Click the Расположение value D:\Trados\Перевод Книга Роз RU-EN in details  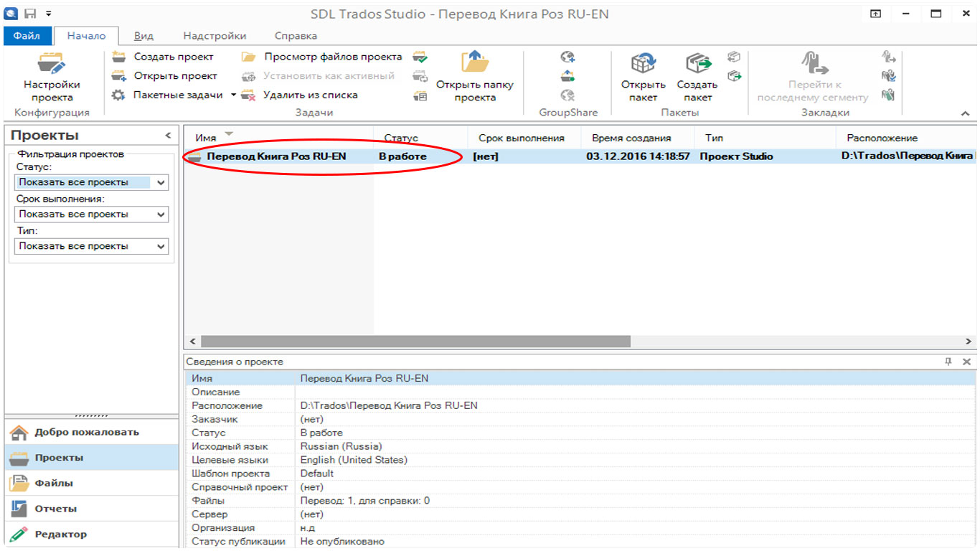coord(389,405)
